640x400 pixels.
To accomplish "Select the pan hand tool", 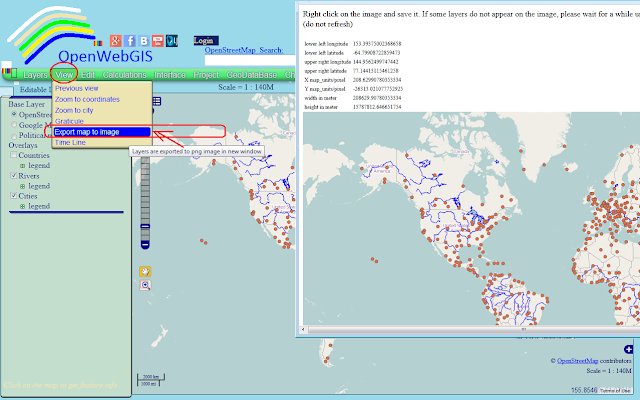I will [145, 271].
